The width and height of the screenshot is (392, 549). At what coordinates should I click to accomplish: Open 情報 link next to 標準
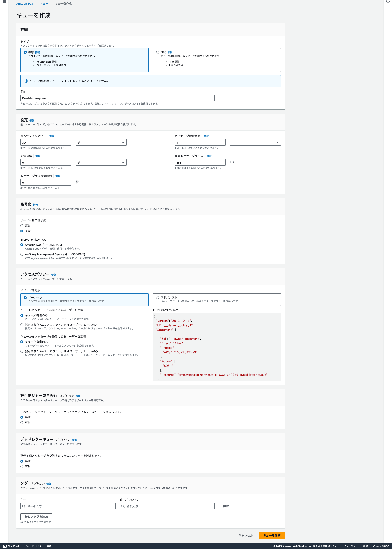pyautogui.click(x=37, y=52)
